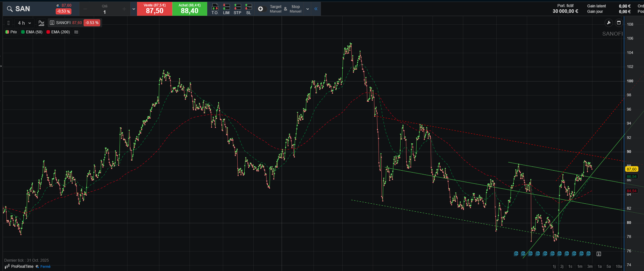The image size is (644, 271).
Task: Select the LIM limit order icon
Action: [226, 9]
